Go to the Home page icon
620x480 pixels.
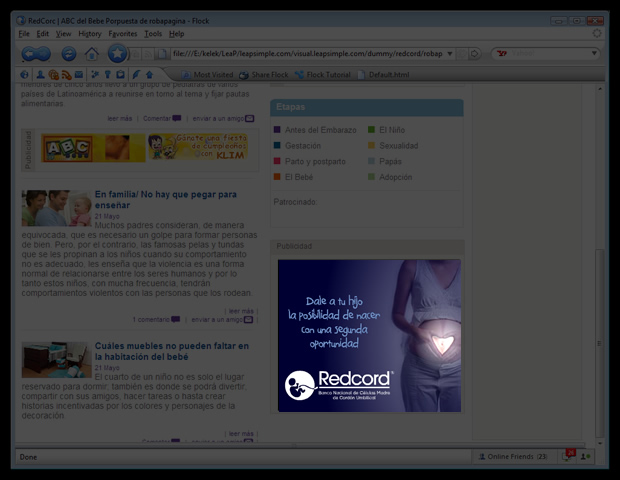click(91, 54)
